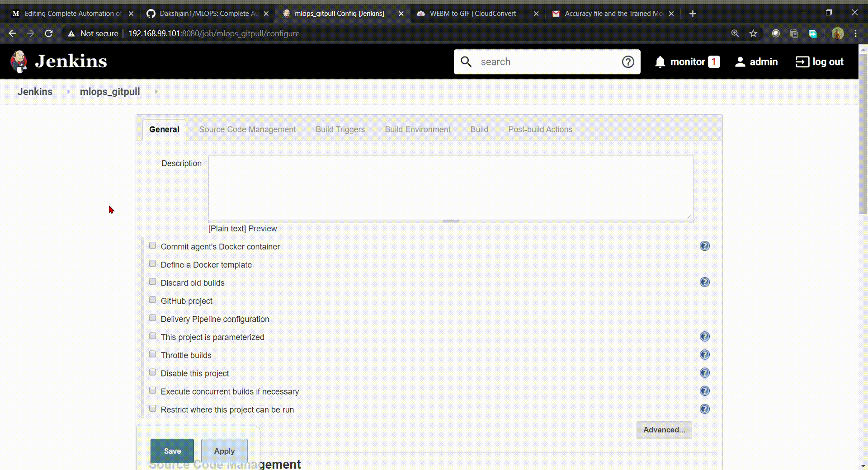Click the scrollbar down arrow

tap(863, 466)
